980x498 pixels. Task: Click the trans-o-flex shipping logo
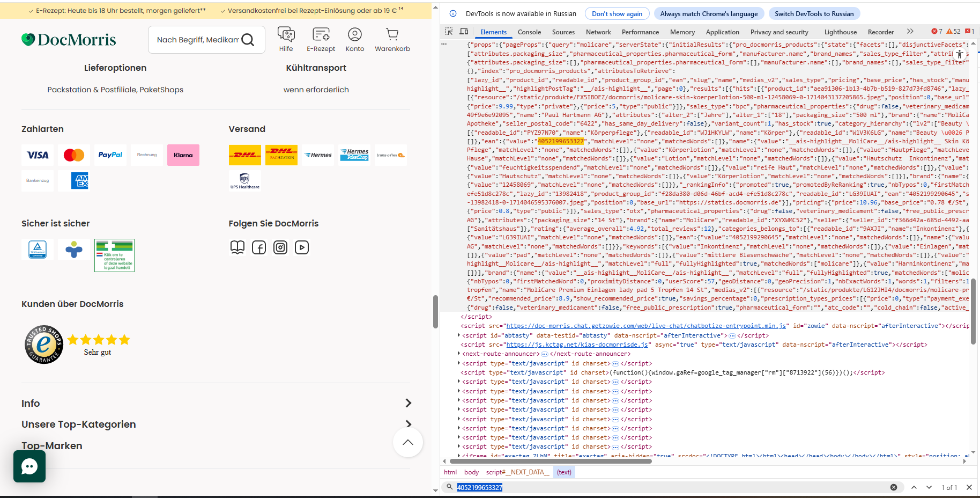point(390,155)
